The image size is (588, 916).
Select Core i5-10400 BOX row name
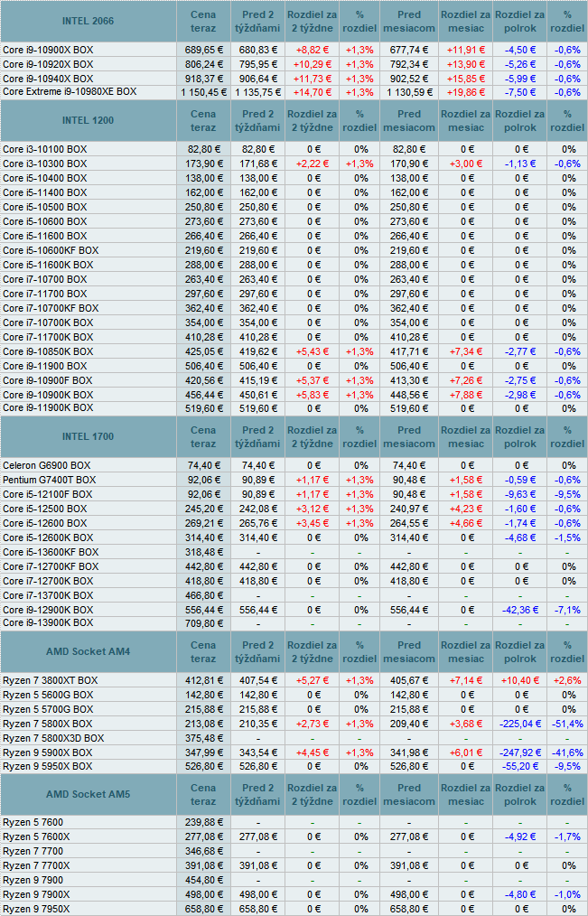tap(45, 178)
